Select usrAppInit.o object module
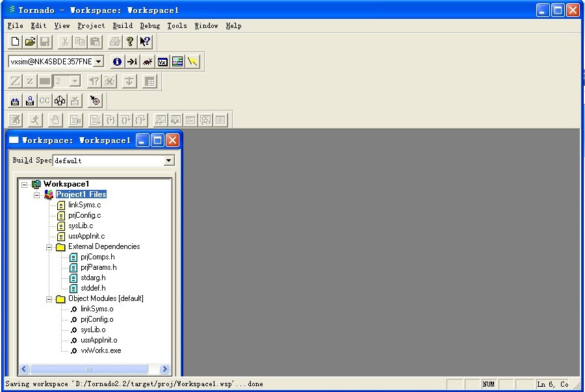 (99, 340)
